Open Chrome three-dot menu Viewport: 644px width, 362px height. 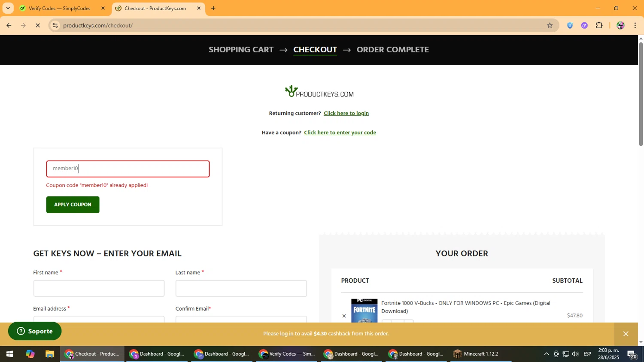pos(635,25)
